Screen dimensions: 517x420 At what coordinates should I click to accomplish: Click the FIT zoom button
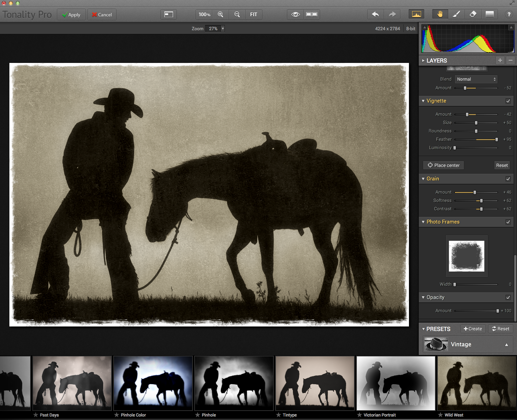click(254, 14)
